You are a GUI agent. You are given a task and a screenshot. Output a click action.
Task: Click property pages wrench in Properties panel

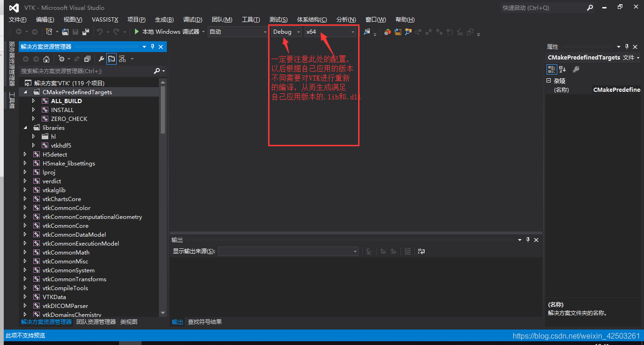point(576,69)
